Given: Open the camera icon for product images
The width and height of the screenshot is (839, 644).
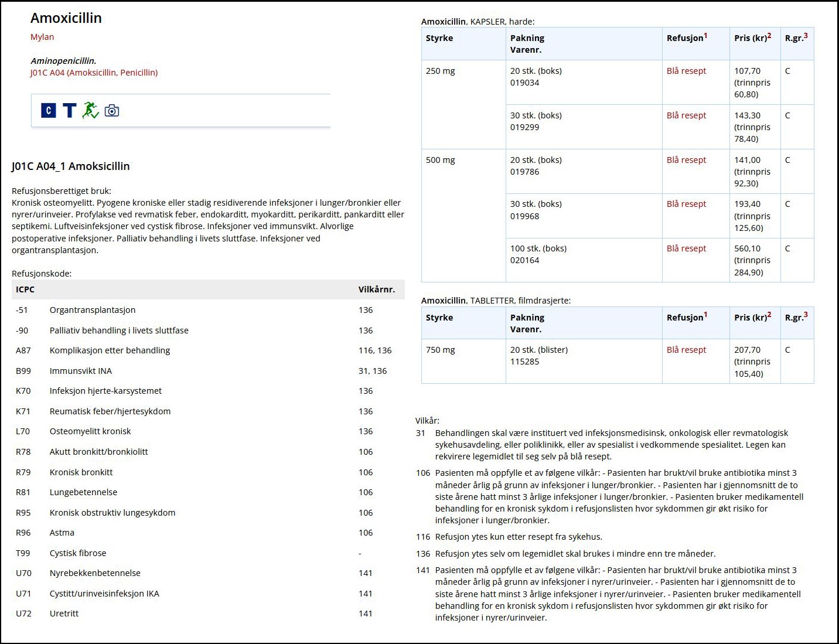Looking at the screenshot, I should tap(112, 111).
